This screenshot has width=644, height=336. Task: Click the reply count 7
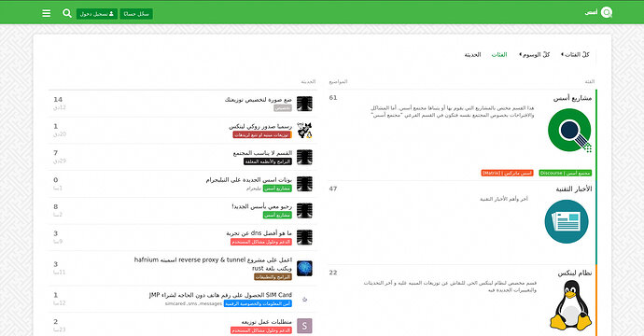56,153
